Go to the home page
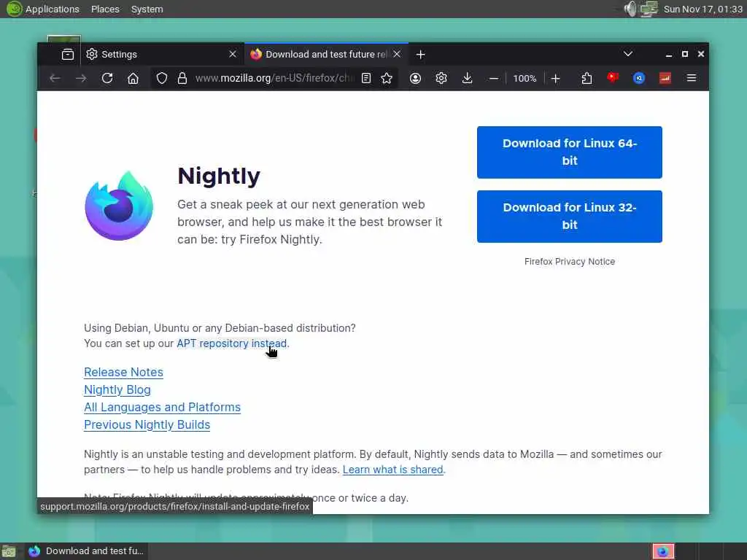This screenshot has height=560, width=747. [x=133, y=78]
